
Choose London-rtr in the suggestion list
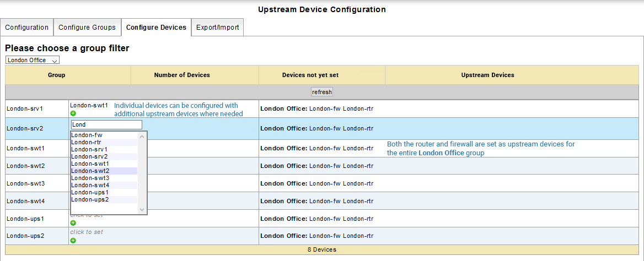tap(87, 142)
